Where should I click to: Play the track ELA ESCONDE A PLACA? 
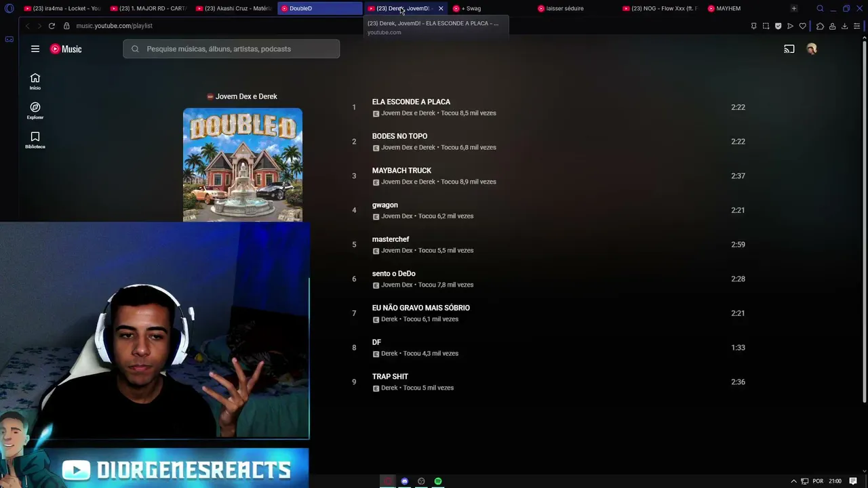click(411, 102)
